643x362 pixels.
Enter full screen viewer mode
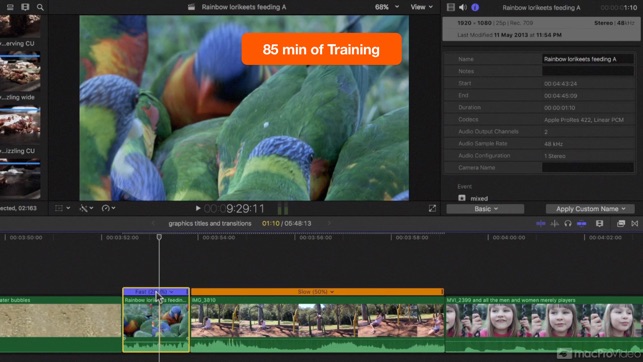[432, 208]
